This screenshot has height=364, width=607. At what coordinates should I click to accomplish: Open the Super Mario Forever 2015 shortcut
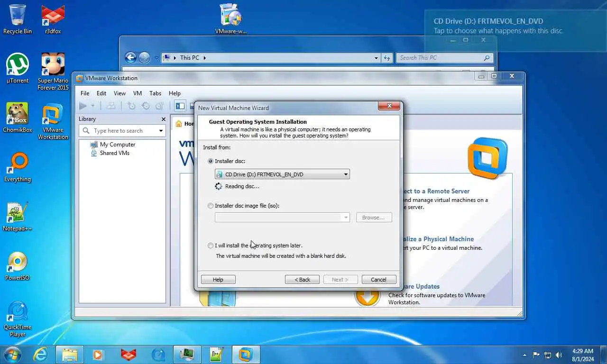pyautogui.click(x=53, y=71)
